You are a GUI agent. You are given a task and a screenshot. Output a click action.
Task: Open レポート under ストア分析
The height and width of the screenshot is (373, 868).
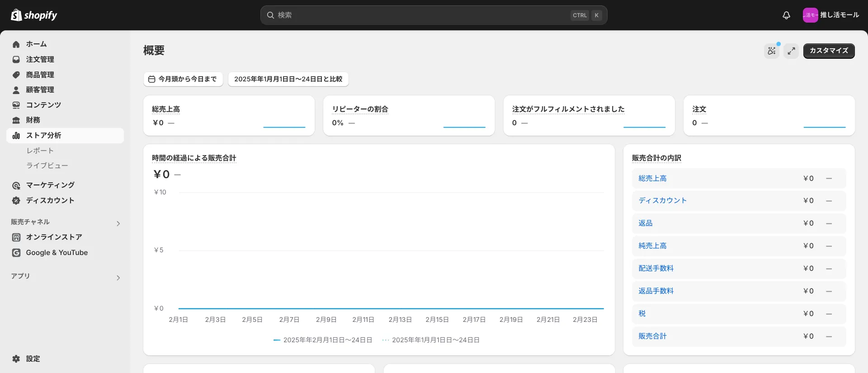(40, 151)
